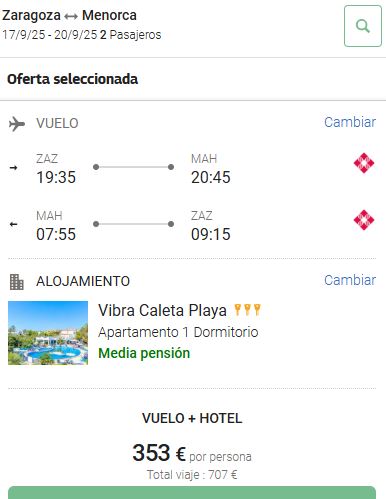Open the Vibra Caleta Playa hotel photo
Image resolution: width=386 pixels, height=499 pixels.
48,333
